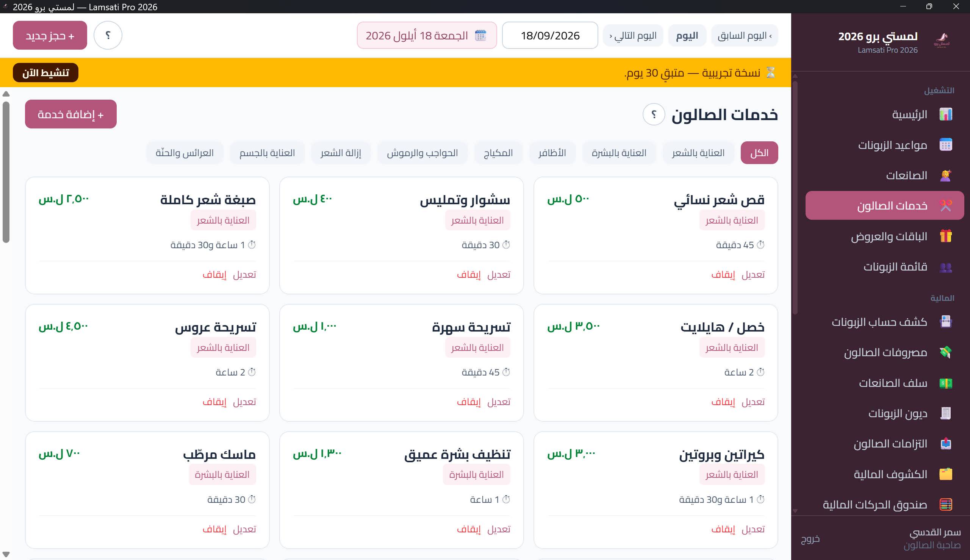970x560 pixels.
Task: Open التزامات الصالون icon
Action: (945, 444)
